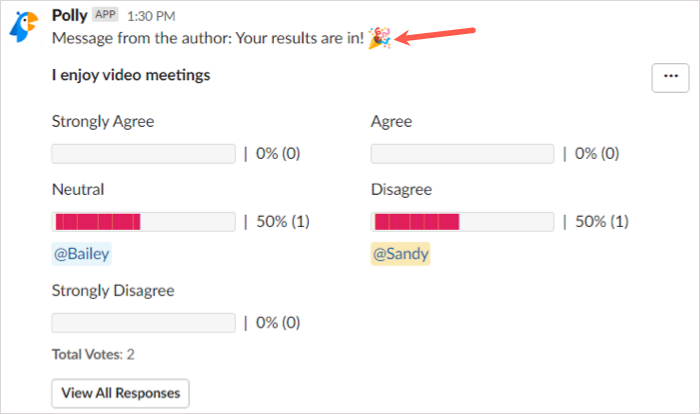This screenshot has height=414, width=700.
Task: Open the @Sandy user mention
Action: tap(401, 254)
